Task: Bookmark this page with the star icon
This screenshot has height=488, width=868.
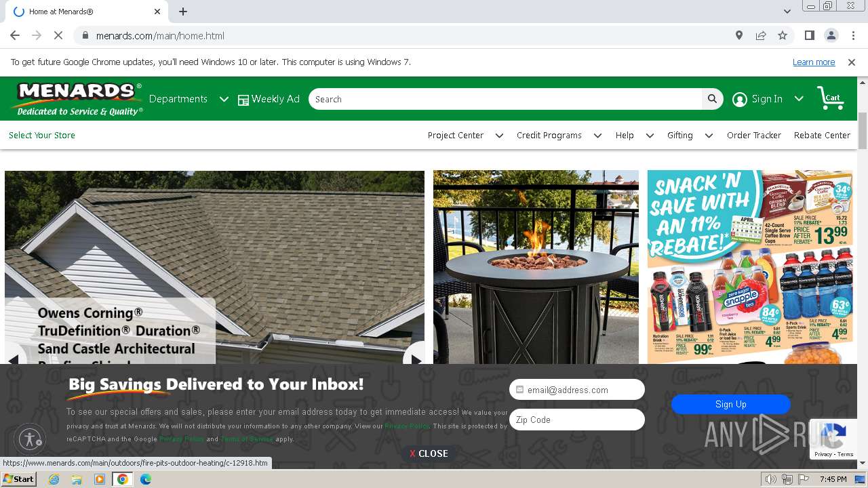Action: (783, 35)
